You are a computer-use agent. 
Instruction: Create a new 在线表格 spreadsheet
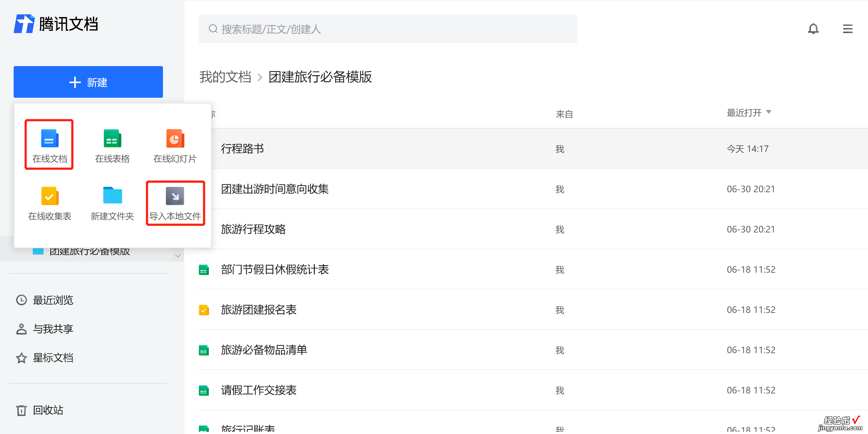click(x=112, y=146)
